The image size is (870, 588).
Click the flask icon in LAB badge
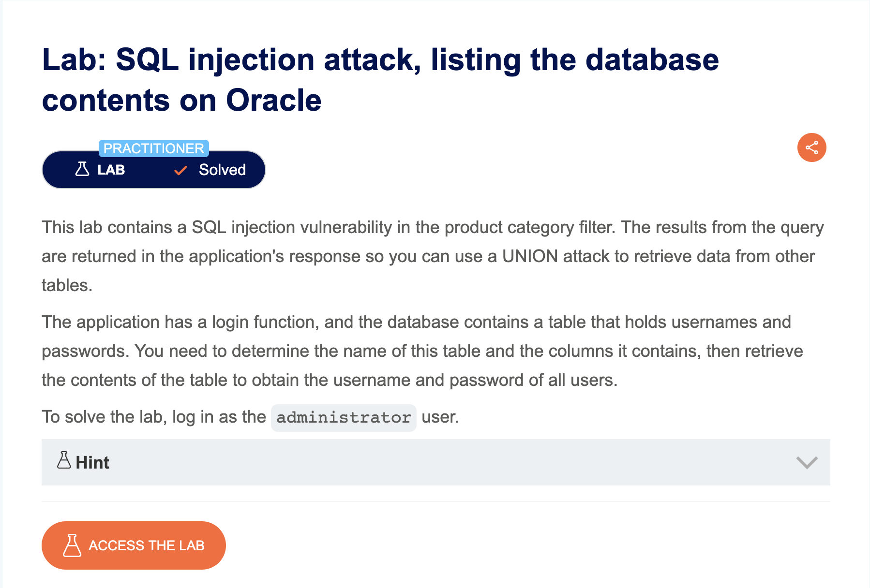[x=82, y=169]
